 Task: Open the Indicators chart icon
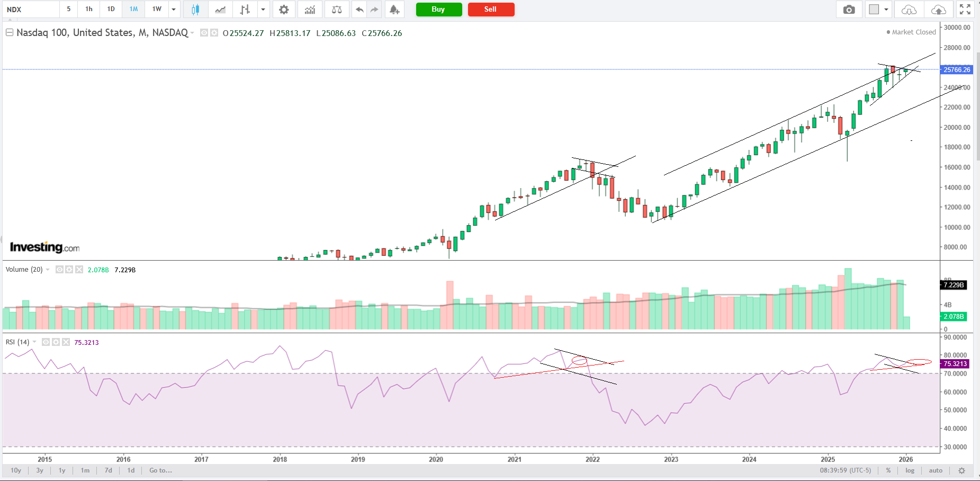[x=310, y=10]
